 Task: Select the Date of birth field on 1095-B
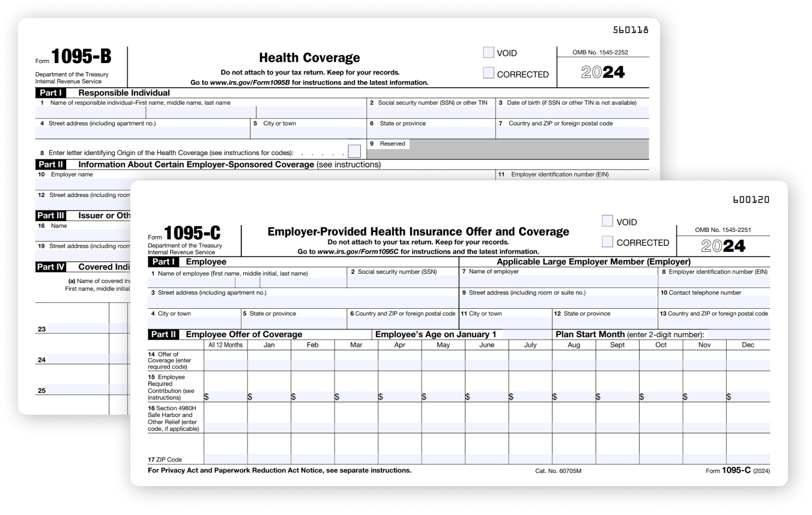tap(572, 112)
